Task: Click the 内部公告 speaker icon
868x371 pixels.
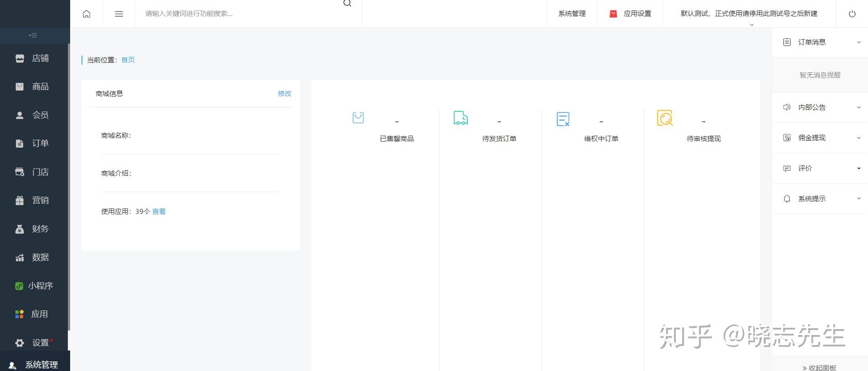Action: [x=787, y=107]
